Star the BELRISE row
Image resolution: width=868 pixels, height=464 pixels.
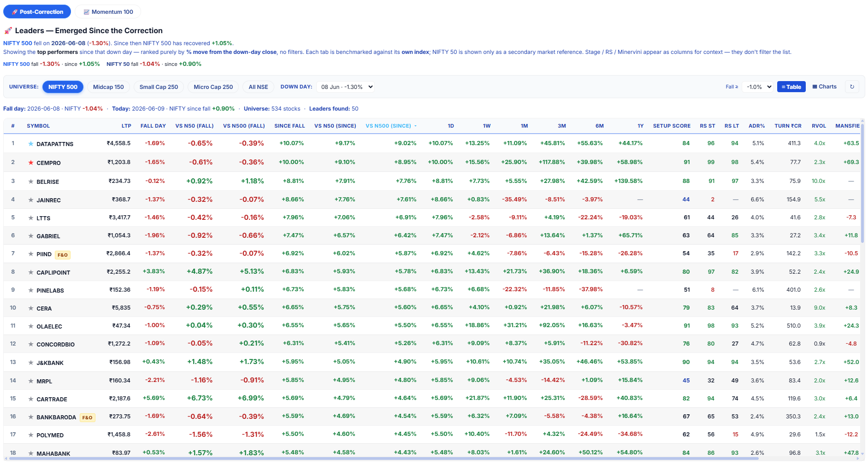(x=31, y=182)
